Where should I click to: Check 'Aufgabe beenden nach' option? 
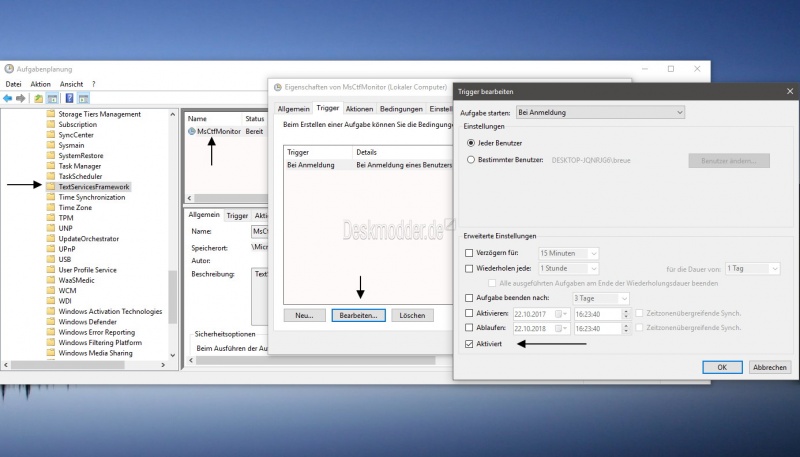(x=469, y=297)
